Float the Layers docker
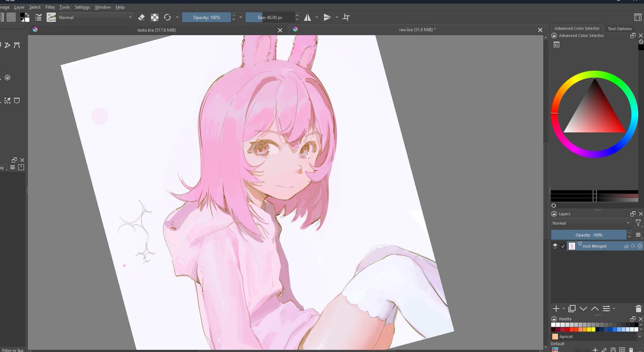Viewport: 644px width, 352px height. [x=633, y=214]
